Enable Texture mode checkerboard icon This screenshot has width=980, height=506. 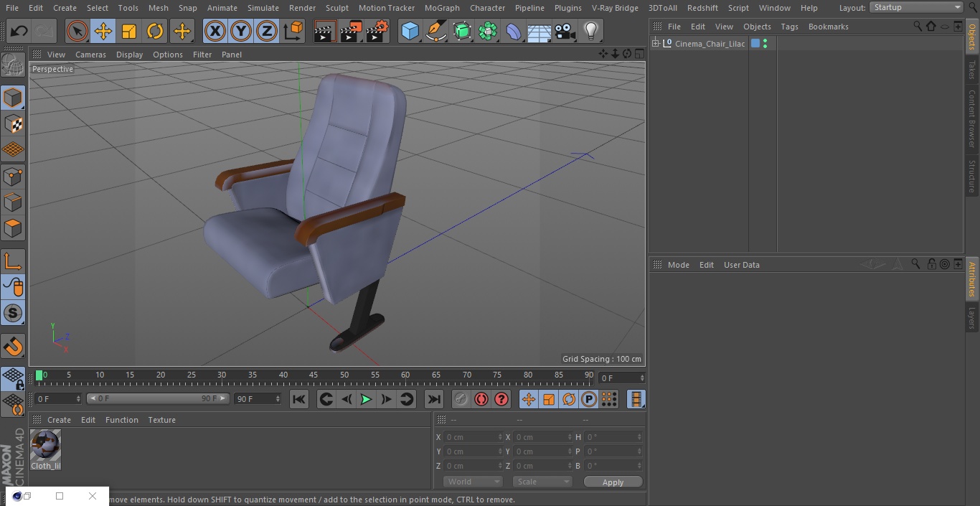point(13,123)
